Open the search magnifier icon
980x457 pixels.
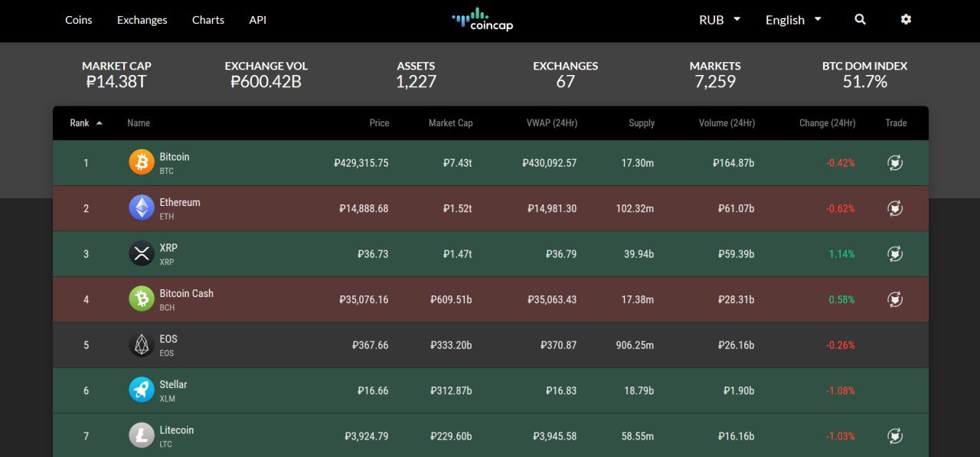click(860, 19)
